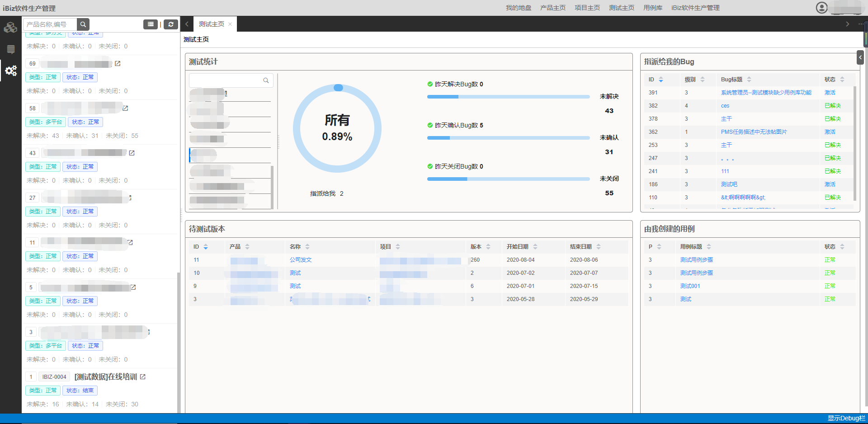Open iBiz软件生产管理 top menu item
The height and width of the screenshot is (424, 868).
695,8
